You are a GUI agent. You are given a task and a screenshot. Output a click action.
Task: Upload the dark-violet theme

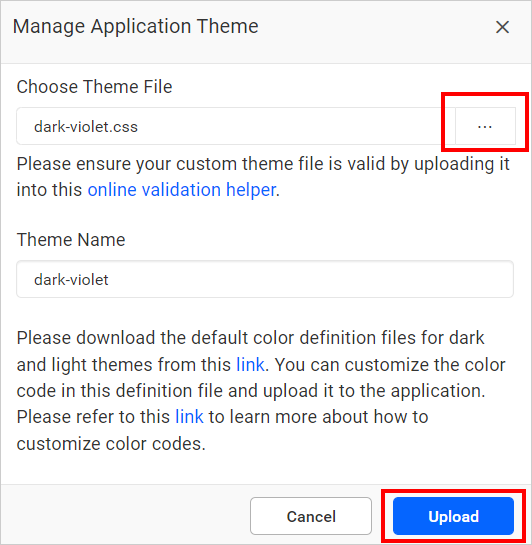[x=453, y=516]
